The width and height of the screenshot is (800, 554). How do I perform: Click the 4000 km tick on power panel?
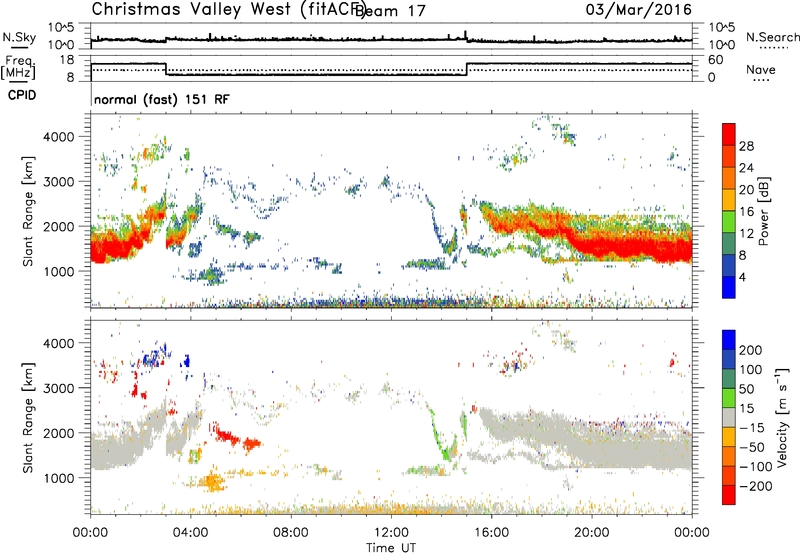(x=58, y=137)
